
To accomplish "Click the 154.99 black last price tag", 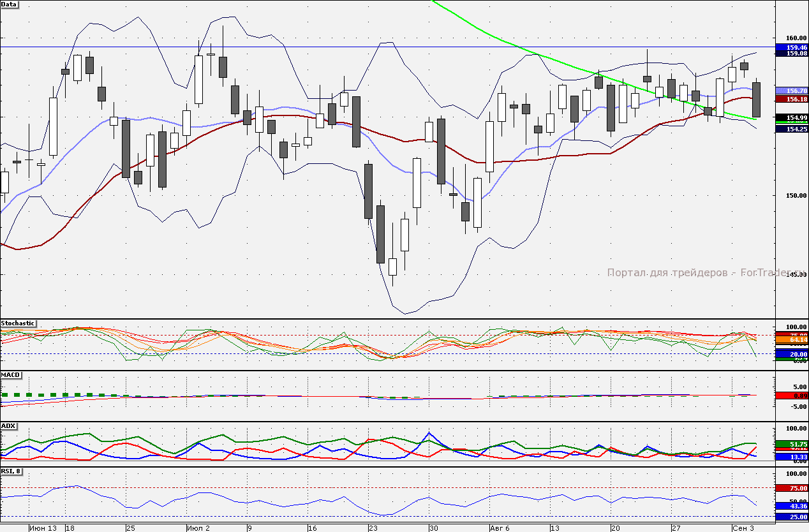I will pyautogui.click(x=792, y=118).
